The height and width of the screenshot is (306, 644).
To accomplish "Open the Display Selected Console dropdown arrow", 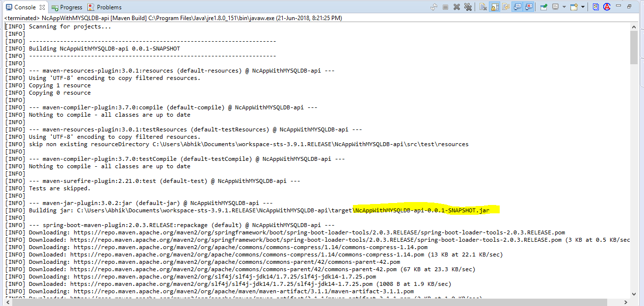I will tap(564, 6).
